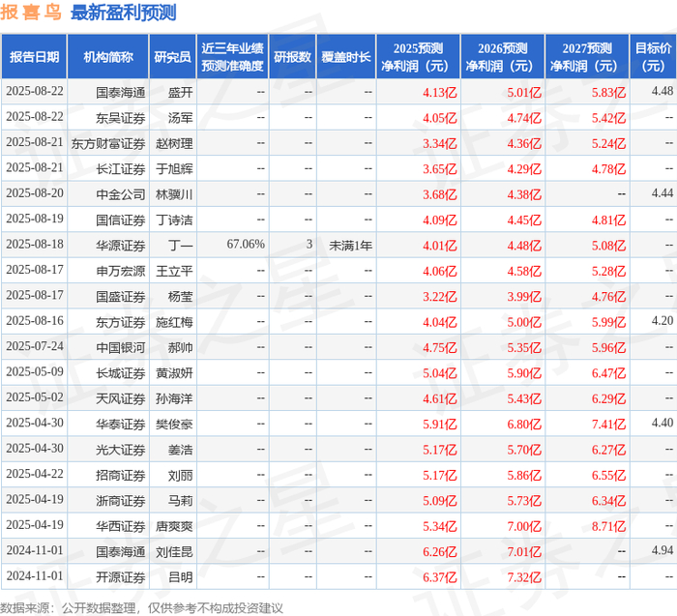This screenshot has width=677, height=616.
Task: Click researcher name 汤军
Action: point(181,118)
